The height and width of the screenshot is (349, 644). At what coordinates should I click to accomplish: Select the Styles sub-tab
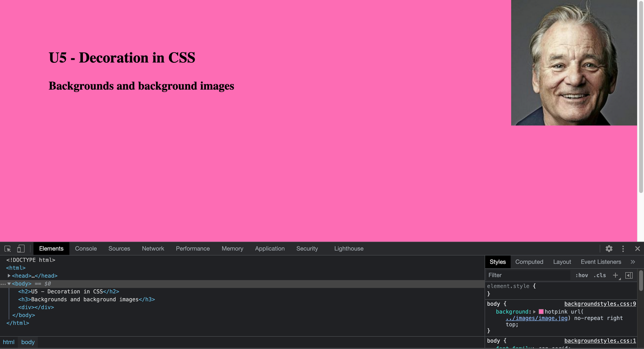(x=498, y=262)
